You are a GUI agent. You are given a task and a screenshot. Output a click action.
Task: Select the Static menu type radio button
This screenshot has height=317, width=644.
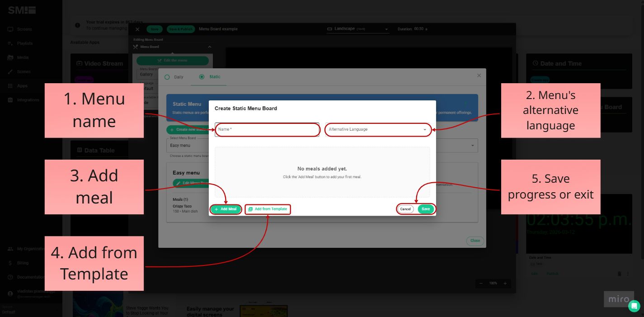click(x=202, y=77)
